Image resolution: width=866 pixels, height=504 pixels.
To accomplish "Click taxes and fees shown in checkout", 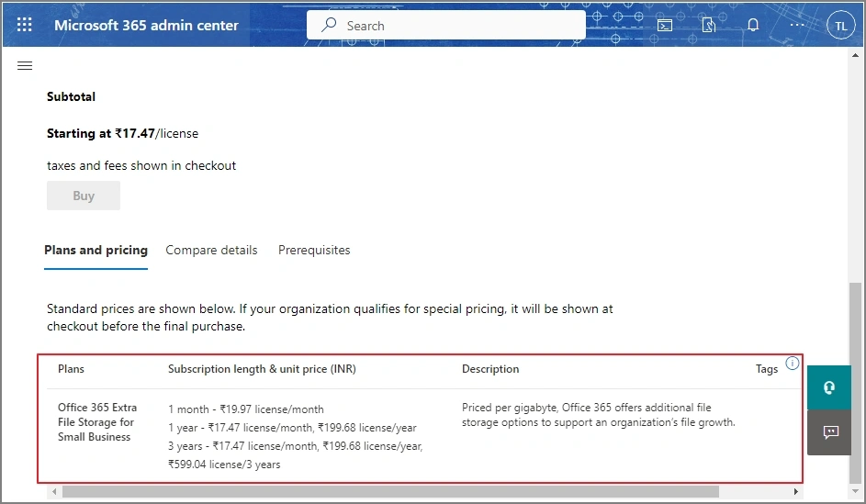I will tap(141, 165).
